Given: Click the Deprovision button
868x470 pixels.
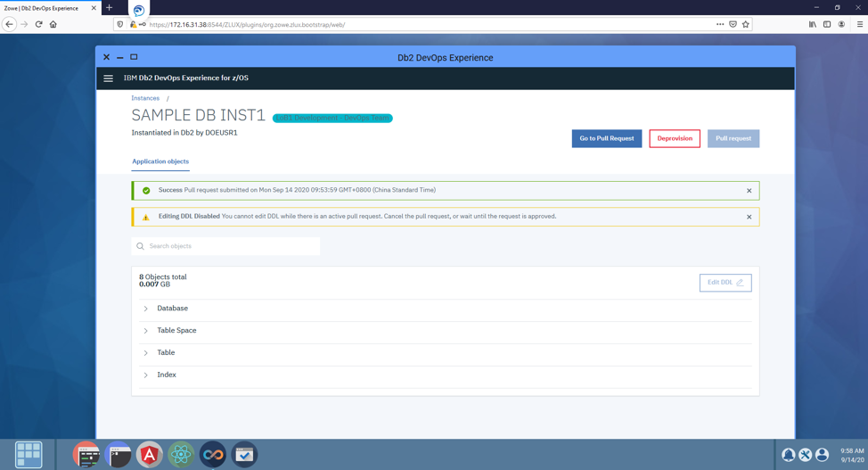Looking at the screenshot, I should tap(675, 138).
